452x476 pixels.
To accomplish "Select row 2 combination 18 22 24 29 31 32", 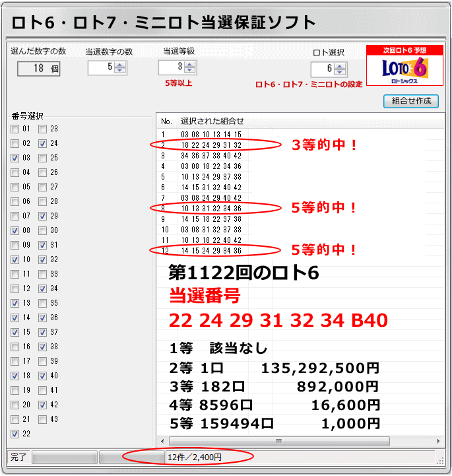I will (x=211, y=145).
